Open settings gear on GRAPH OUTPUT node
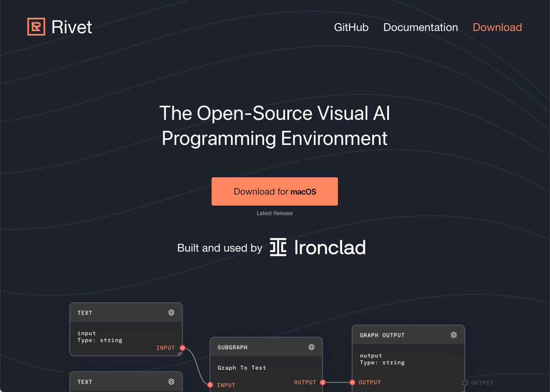The width and height of the screenshot is (550, 392). [x=454, y=335]
